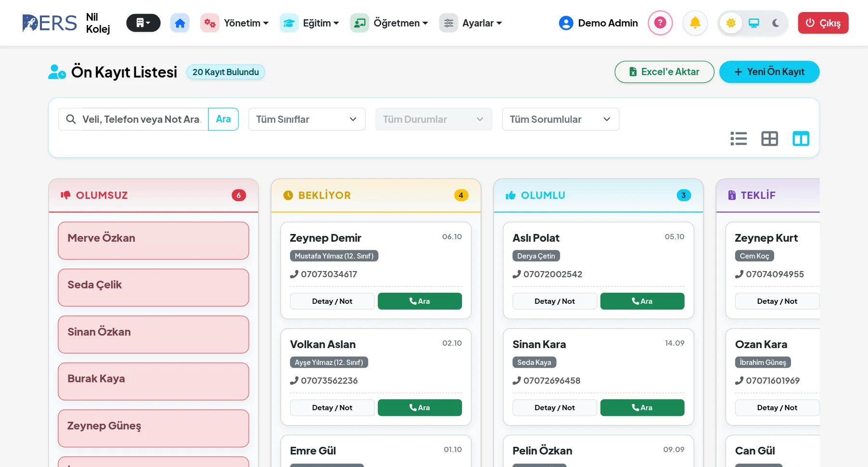Export list with Excel'e Aktar
This screenshot has width=868, height=467.
(x=664, y=72)
